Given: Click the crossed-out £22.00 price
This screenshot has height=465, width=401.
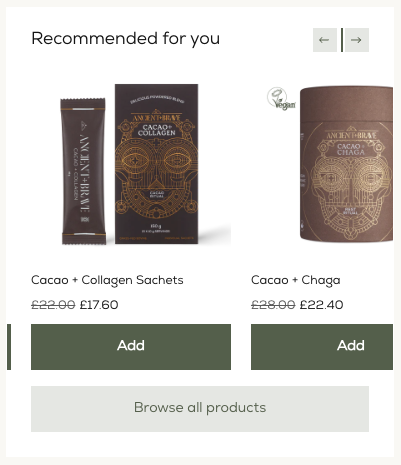Looking at the screenshot, I should coord(53,305).
